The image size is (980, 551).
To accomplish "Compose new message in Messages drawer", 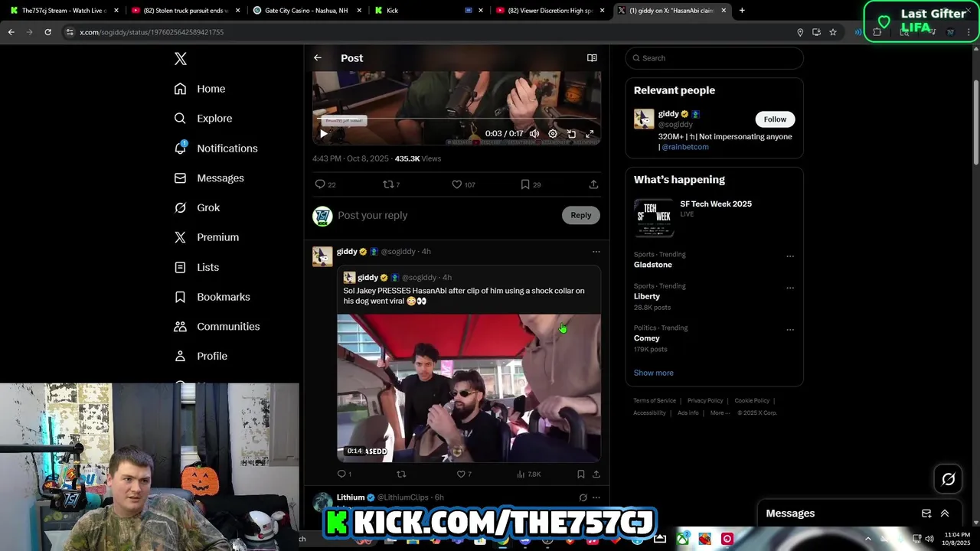I will pos(926,514).
